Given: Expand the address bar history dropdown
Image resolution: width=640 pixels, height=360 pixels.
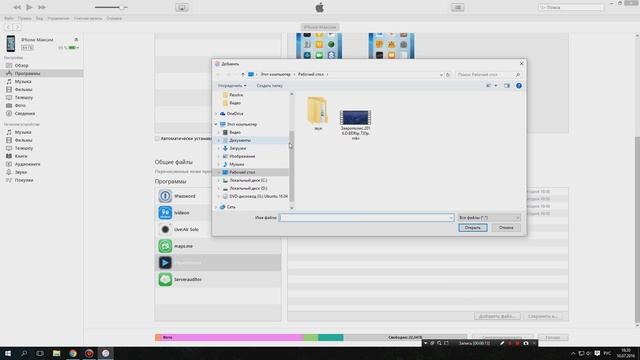Looking at the screenshot, I should (x=441, y=75).
